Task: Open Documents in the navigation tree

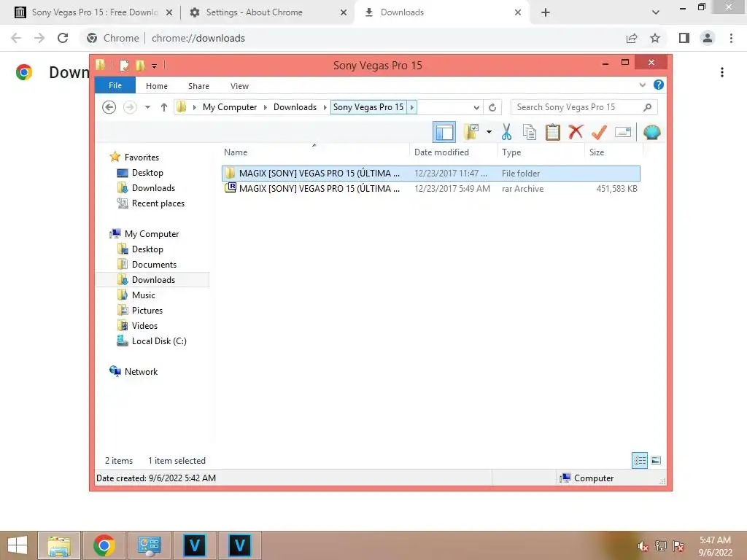Action: [154, 264]
